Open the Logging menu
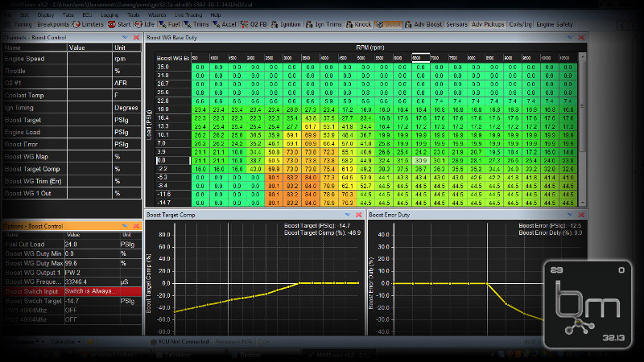The height and width of the screenshot is (362, 644). point(109,14)
